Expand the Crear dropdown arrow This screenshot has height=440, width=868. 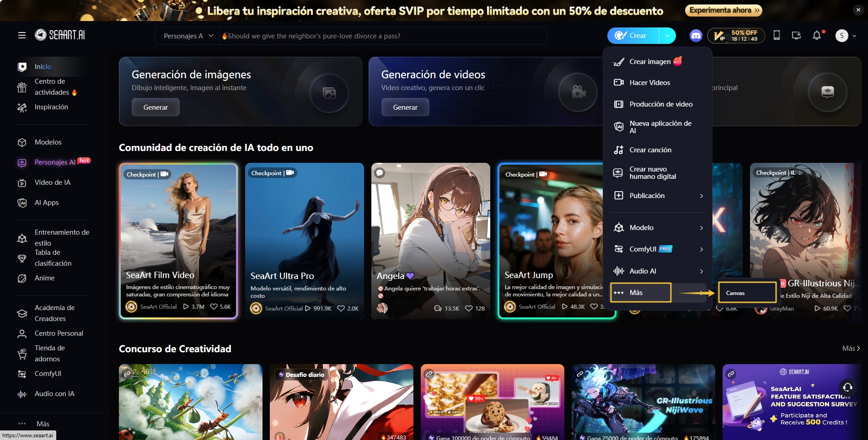pyautogui.click(x=667, y=36)
